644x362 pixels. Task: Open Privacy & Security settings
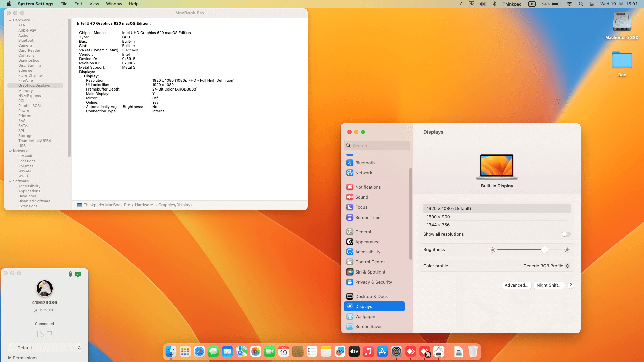[x=373, y=282]
